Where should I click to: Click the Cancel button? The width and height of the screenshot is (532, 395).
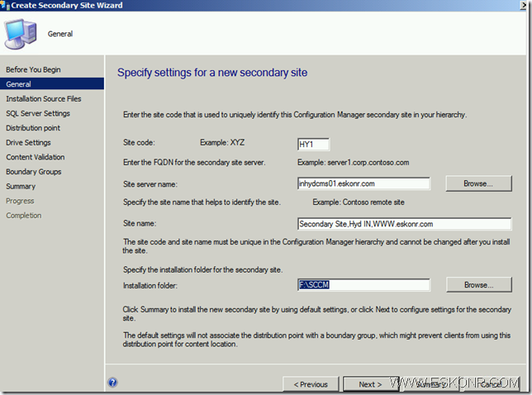pyautogui.click(x=491, y=384)
